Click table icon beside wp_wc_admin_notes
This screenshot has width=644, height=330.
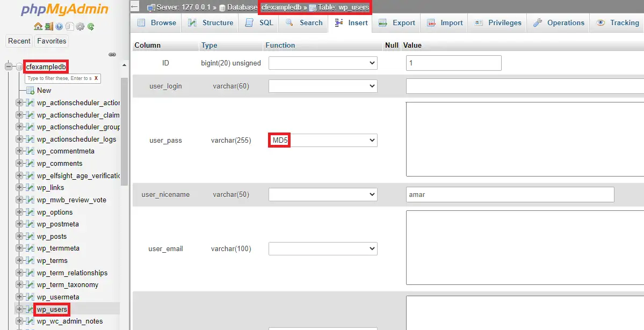[x=30, y=321]
